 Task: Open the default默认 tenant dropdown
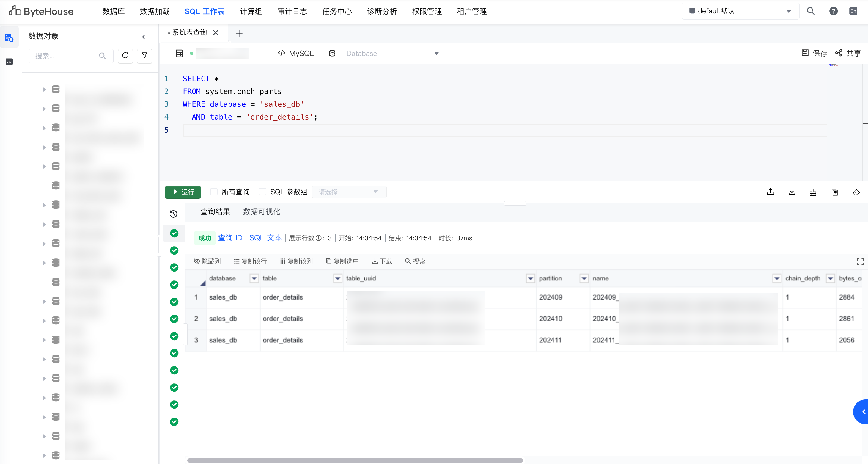pos(740,11)
